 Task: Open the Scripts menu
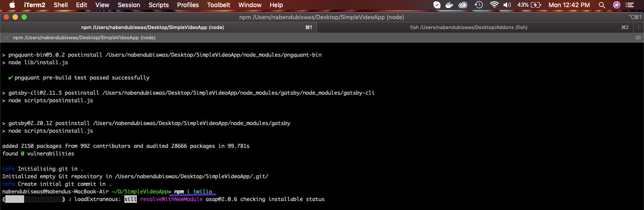159,5
